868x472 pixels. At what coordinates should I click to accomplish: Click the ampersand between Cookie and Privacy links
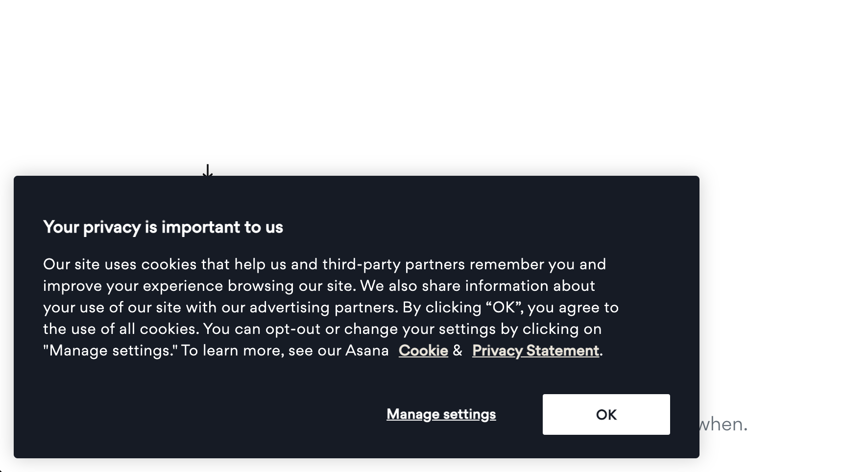(x=458, y=351)
